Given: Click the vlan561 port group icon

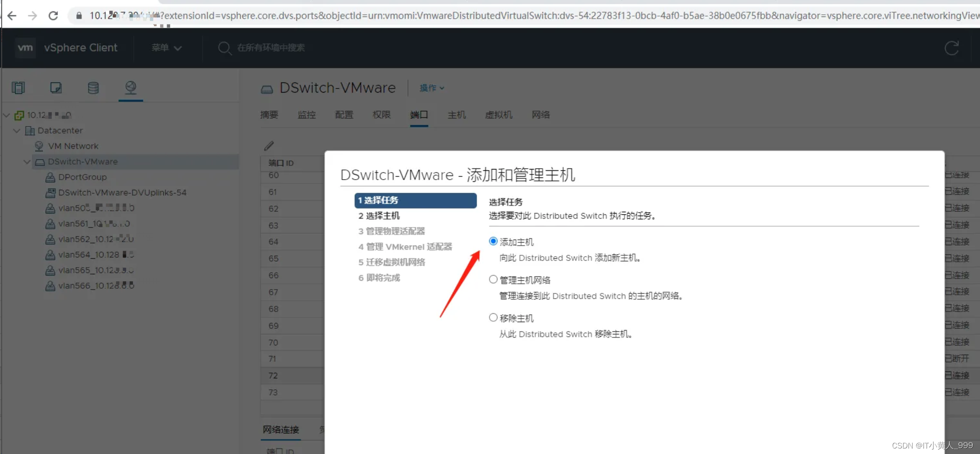Looking at the screenshot, I should point(50,224).
